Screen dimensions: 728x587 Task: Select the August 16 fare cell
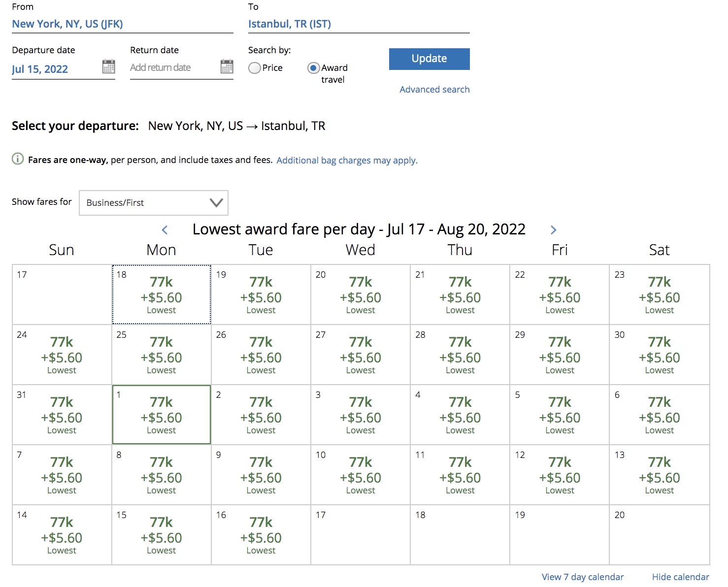261,535
